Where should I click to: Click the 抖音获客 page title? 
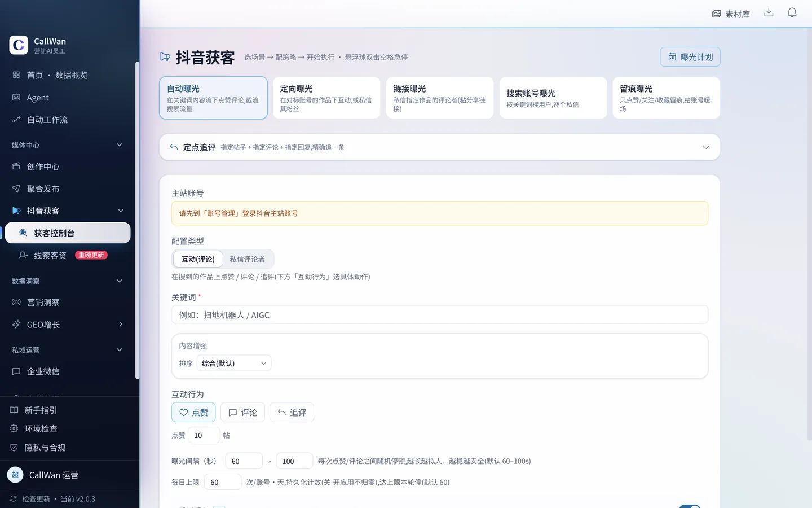(x=205, y=57)
